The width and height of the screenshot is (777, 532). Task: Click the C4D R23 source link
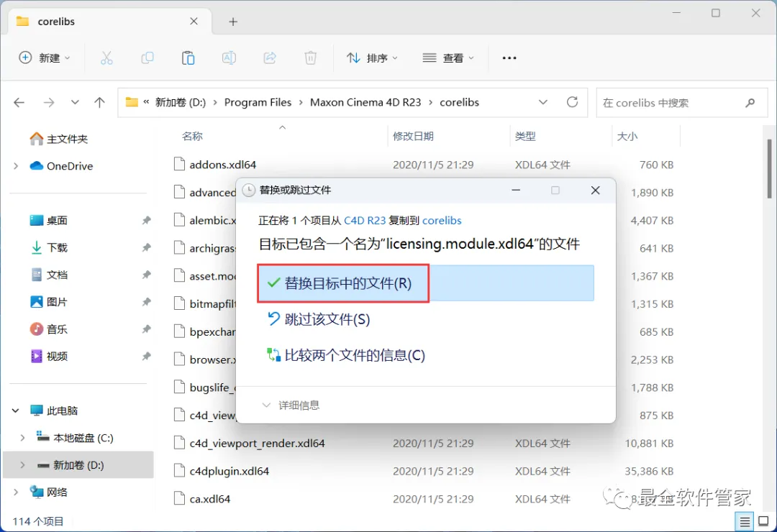(x=365, y=221)
